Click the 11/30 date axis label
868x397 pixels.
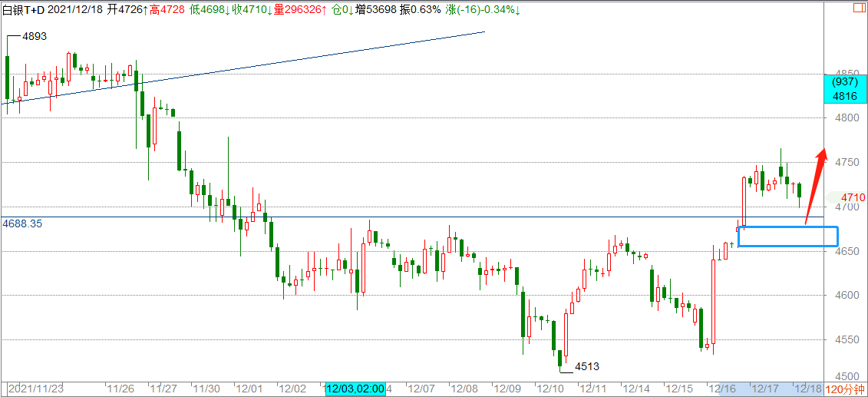(206, 390)
